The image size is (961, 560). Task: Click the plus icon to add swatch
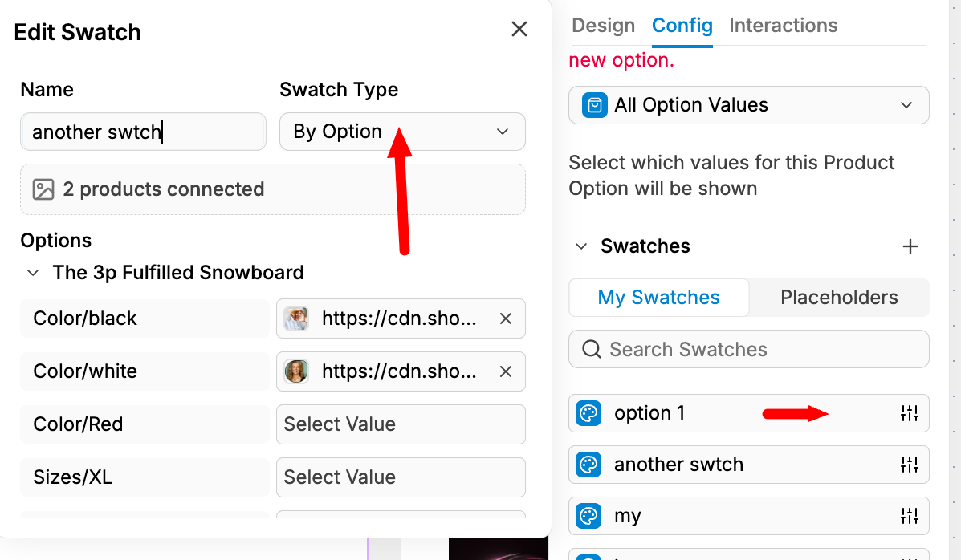click(x=910, y=246)
